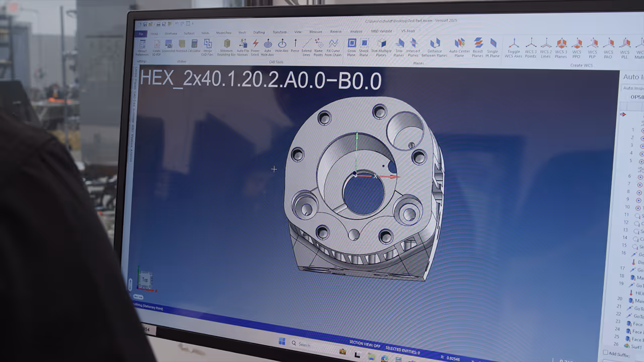The width and height of the screenshot is (644, 362).
Task: Take a Screenshot using the ribbon tool
Action: point(169,46)
